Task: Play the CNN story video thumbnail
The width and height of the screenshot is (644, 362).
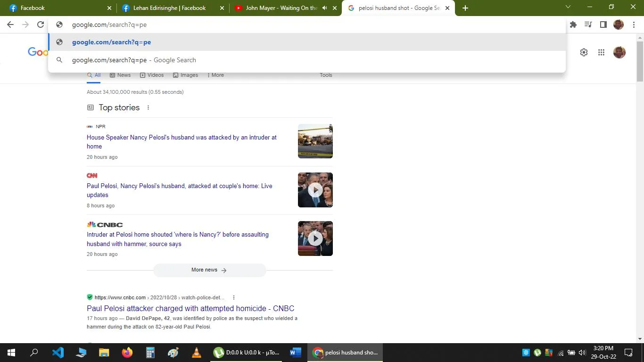Action: [315, 190]
